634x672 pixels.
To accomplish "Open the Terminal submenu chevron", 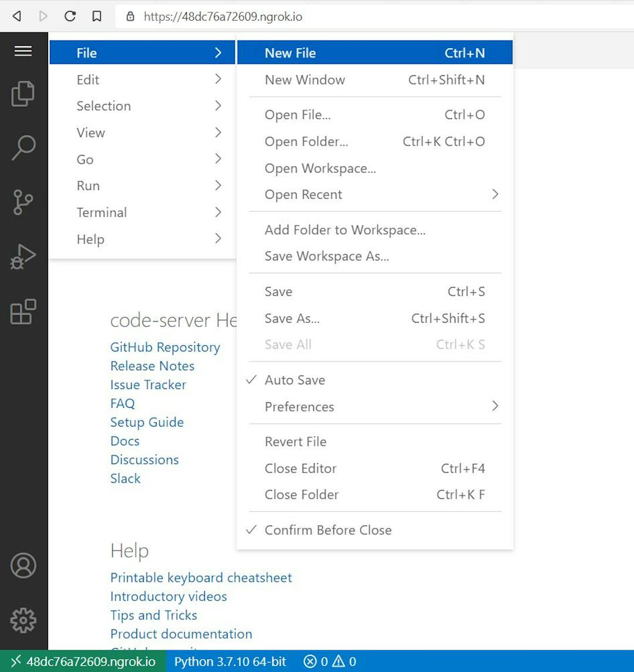I will 218,212.
